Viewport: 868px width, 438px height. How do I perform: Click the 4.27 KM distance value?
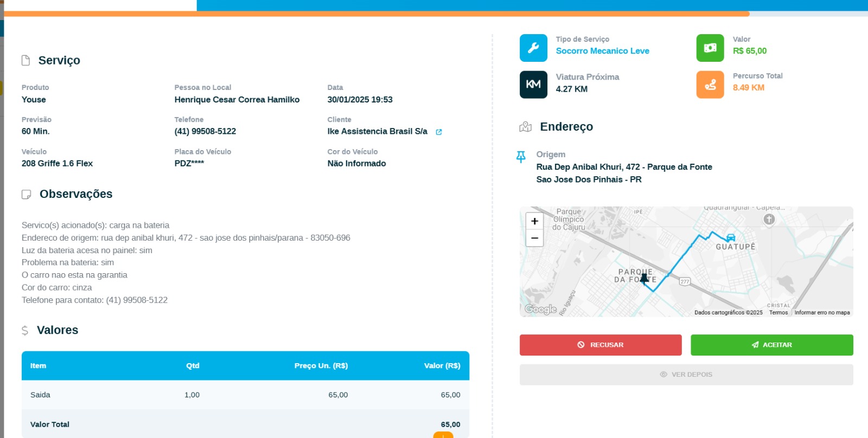571,89
